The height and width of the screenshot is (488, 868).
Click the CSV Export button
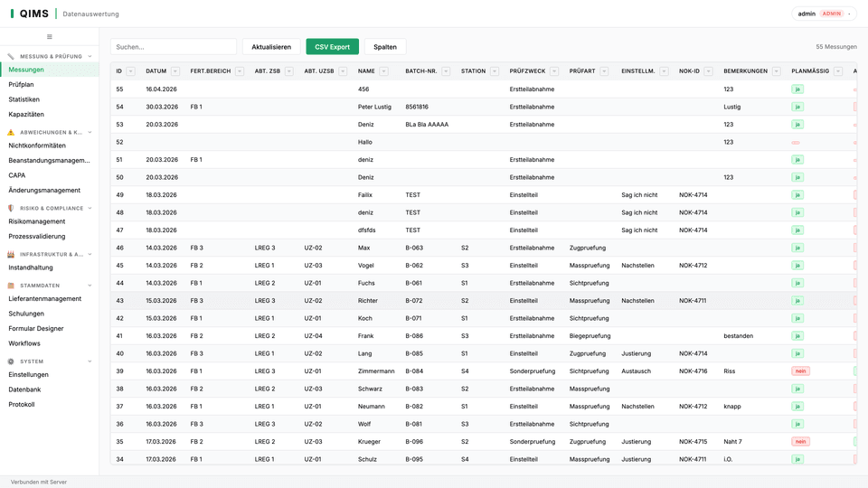tap(332, 47)
